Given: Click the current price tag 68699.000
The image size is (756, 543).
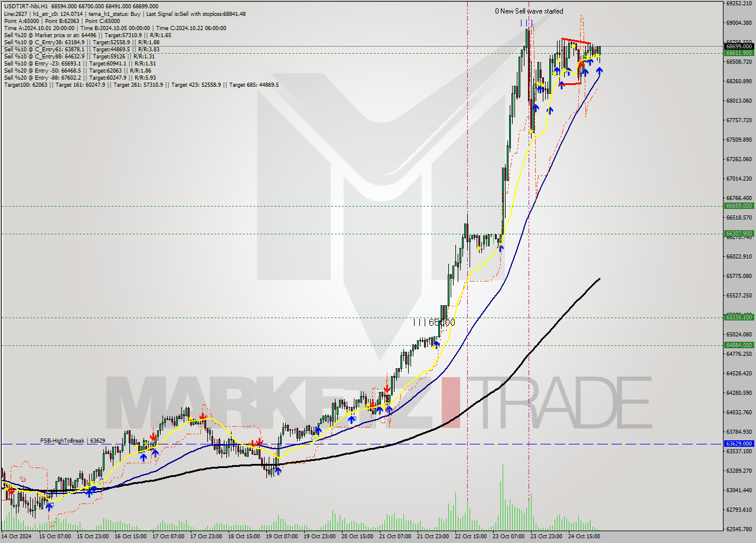Looking at the screenshot, I should coord(739,46).
